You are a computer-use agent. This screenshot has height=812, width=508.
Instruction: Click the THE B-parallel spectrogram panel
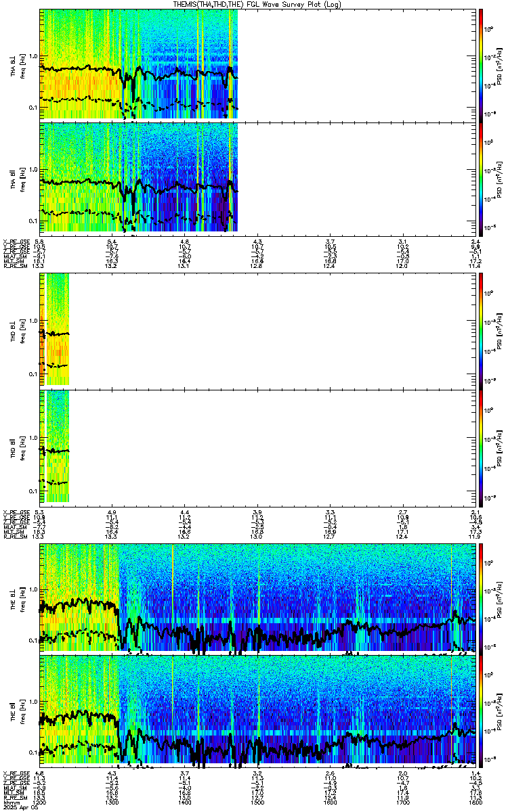coord(257,710)
